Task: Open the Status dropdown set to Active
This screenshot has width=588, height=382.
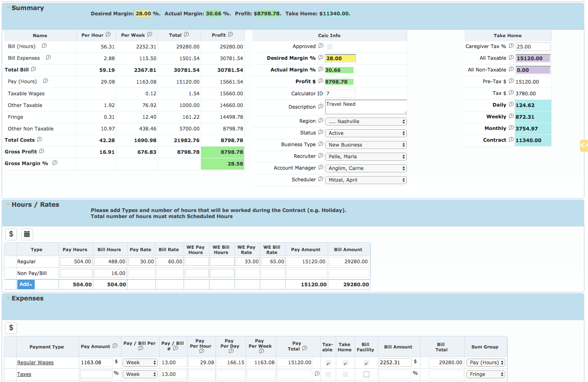Action: pyautogui.click(x=366, y=133)
